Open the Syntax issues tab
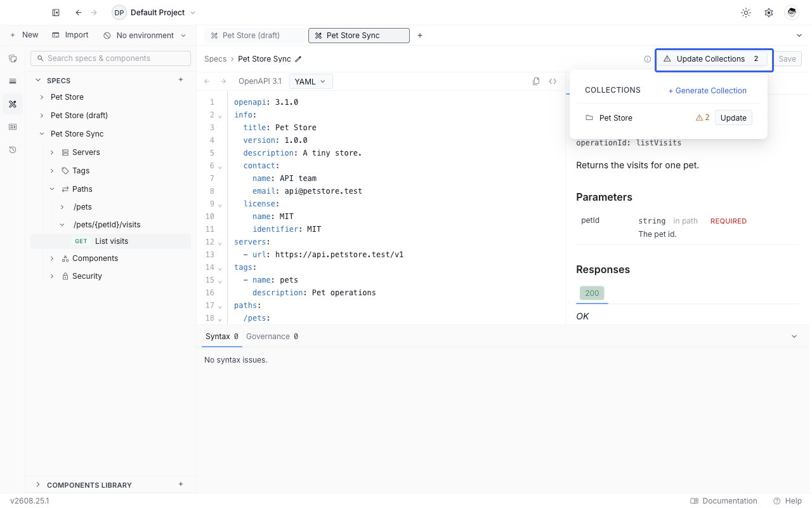Screen dimensions: 812x508 click(x=222, y=337)
